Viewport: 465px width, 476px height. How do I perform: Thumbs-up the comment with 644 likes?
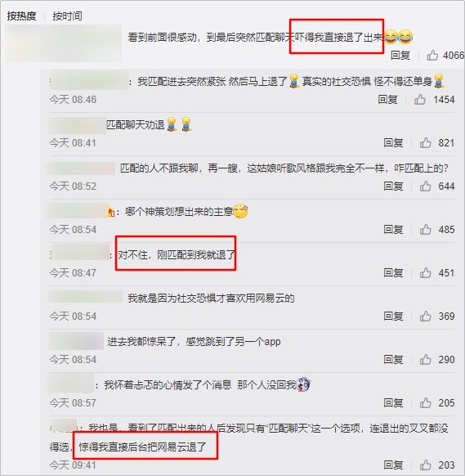pyautogui.click(x=425, y=186)
